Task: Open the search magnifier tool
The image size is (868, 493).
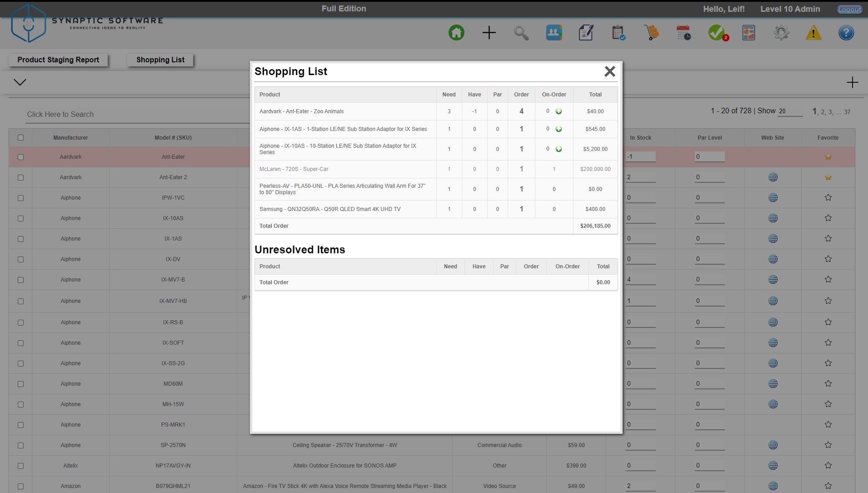Action: tap(521, 32)
